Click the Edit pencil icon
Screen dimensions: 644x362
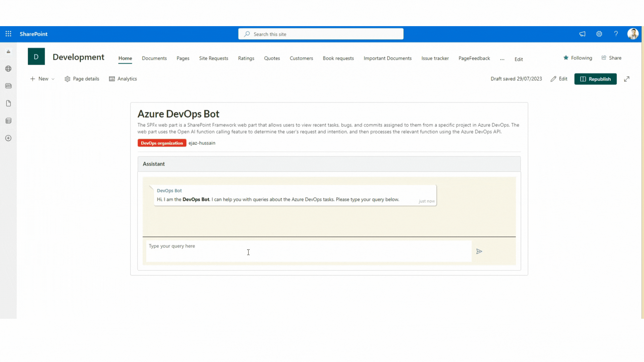554,79
